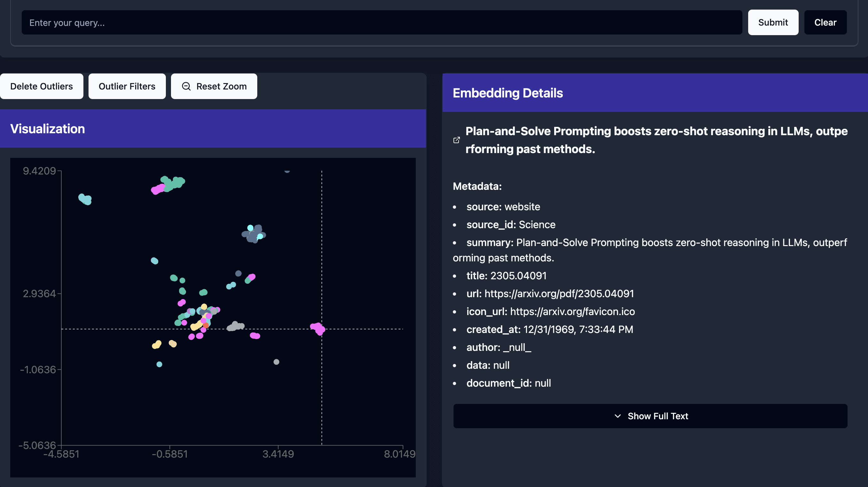Select the lone cyan point near the bottom
Viewport: 868px width, 487px height.
[x=159, y=364]
